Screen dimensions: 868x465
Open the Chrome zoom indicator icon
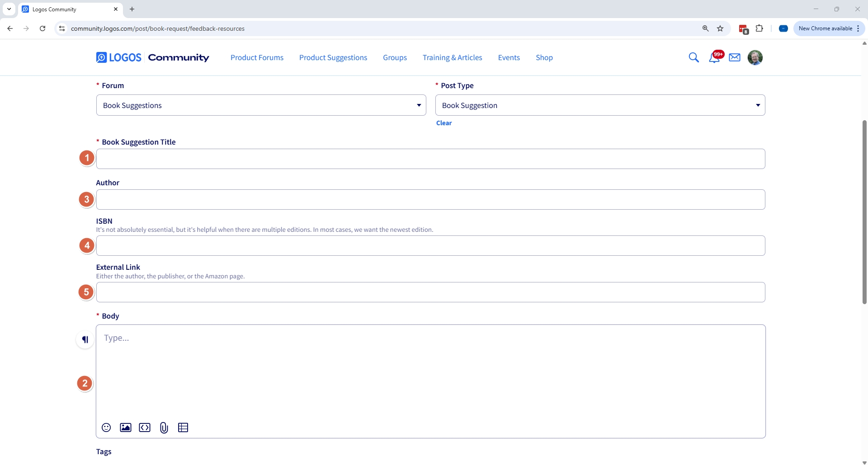click(705, 28)
